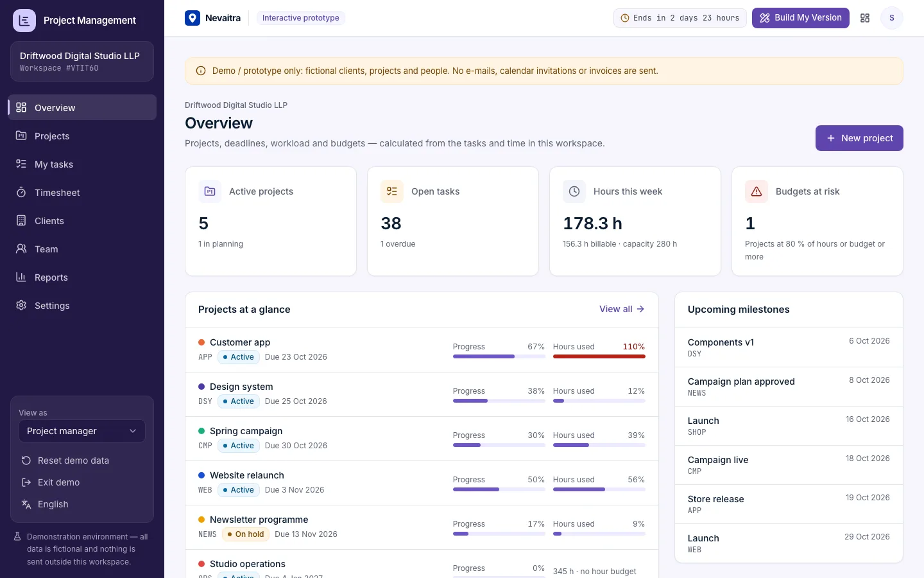Click the Driftwood Digital Studio workspace selector

point(82,62)
